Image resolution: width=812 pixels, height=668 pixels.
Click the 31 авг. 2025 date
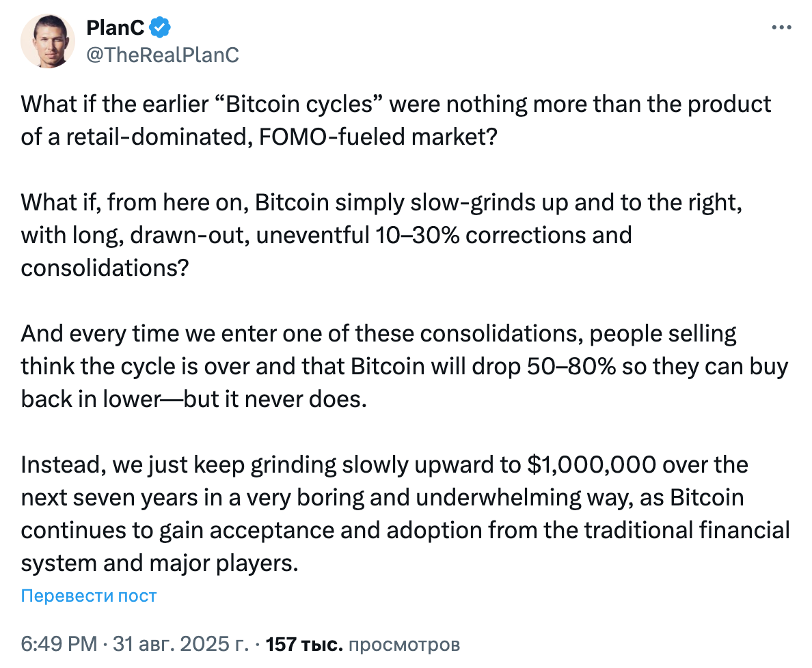(x=180, y=644)
